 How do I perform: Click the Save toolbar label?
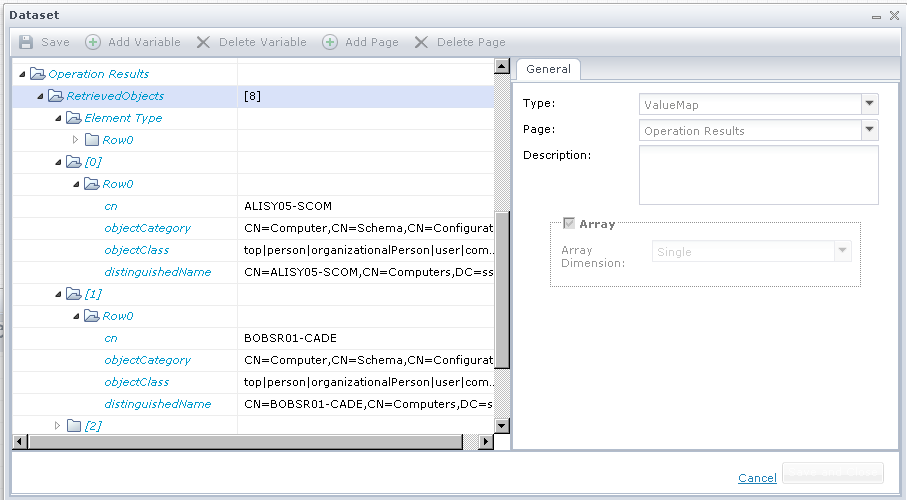[56, 42]
